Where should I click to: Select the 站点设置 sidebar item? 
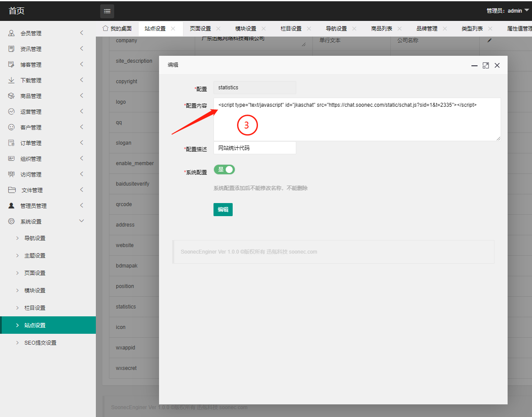48,325
